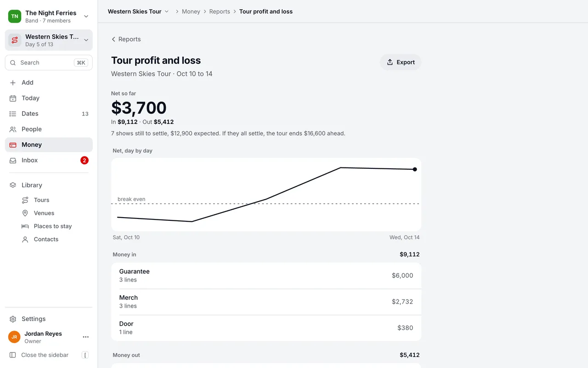Viewport: 588px width, 368px height.
Task: Click the TN band avatar icon
Action: pos(15,16)
